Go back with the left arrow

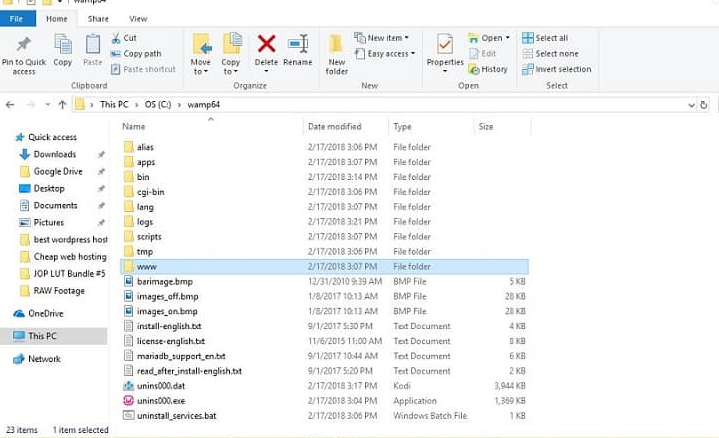tap(10, 105)
